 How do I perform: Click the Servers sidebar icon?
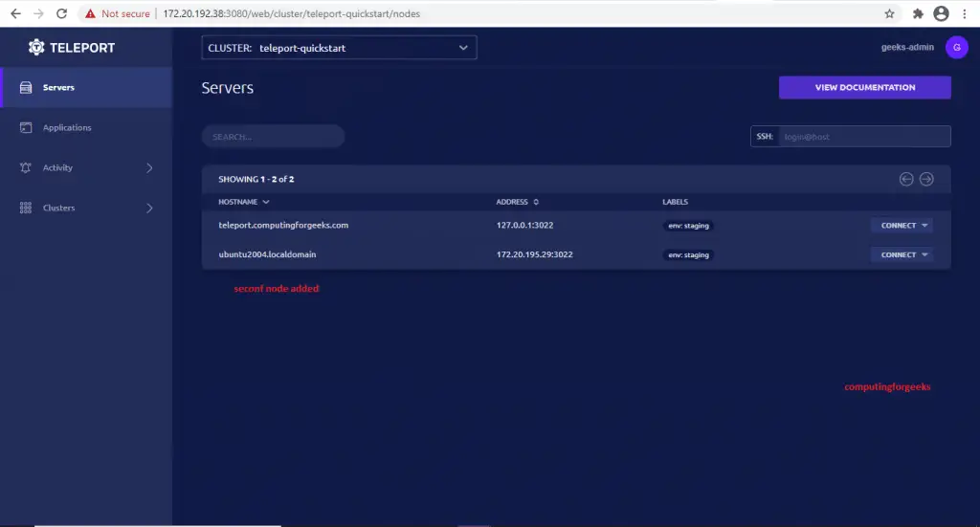[x=26, y=87]
